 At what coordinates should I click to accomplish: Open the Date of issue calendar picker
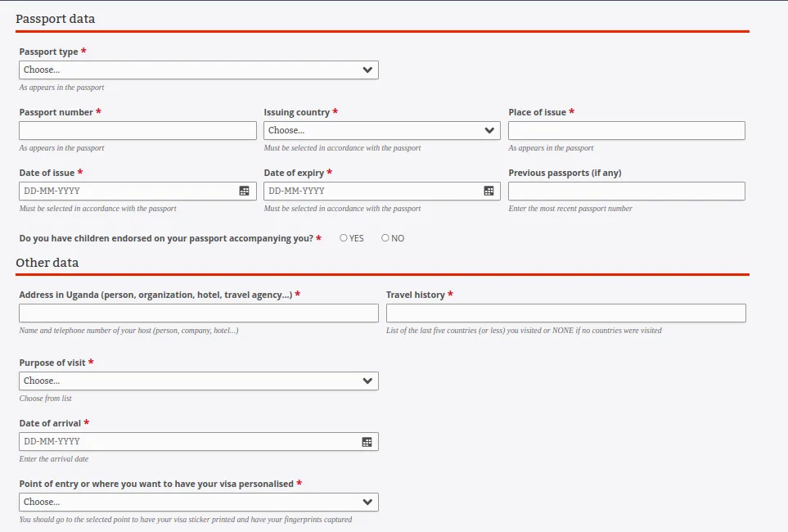pos(244,191)
